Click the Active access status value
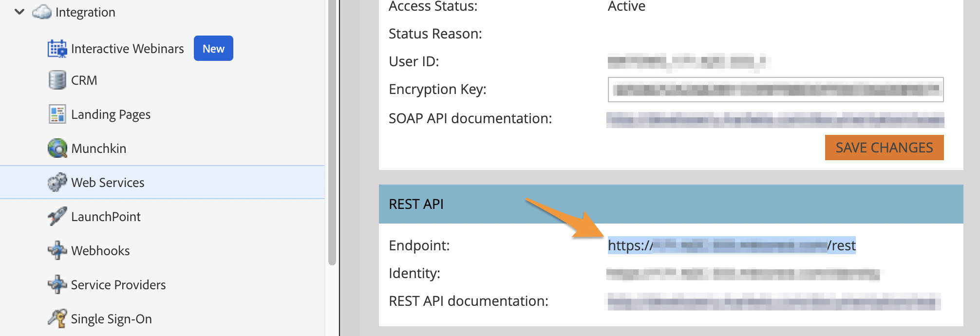 [x=626, y=6]
